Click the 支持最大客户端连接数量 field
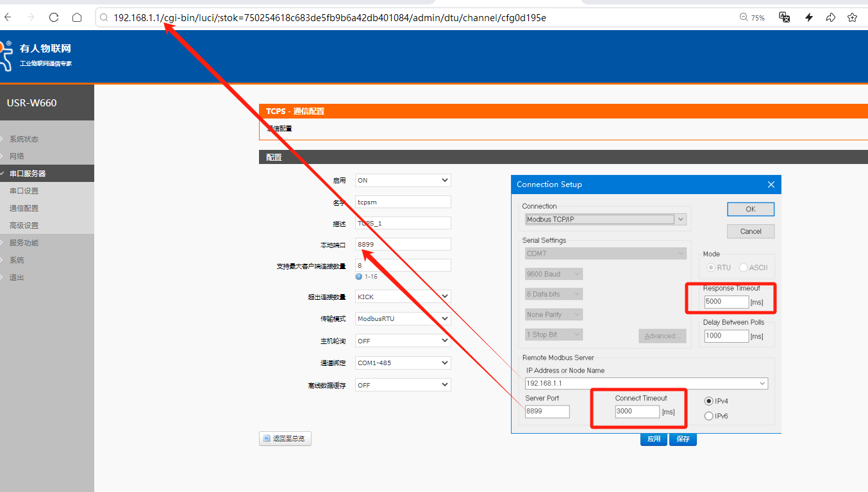 tap(403, 265)
